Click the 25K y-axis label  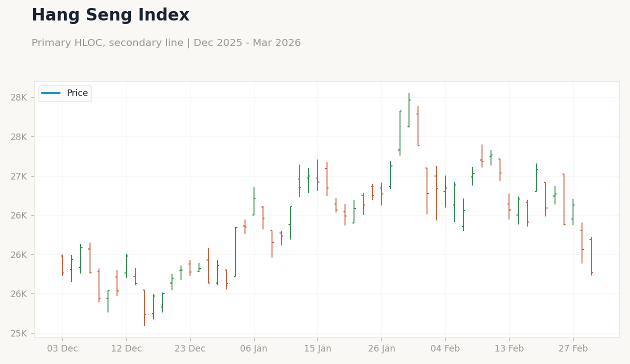[22, 333]
